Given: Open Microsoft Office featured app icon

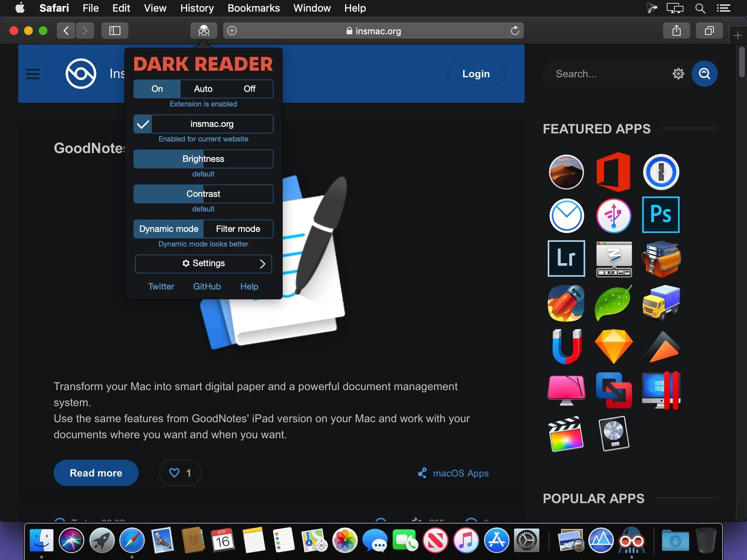Looking at the screenshot, I should [x=614, y=172].
